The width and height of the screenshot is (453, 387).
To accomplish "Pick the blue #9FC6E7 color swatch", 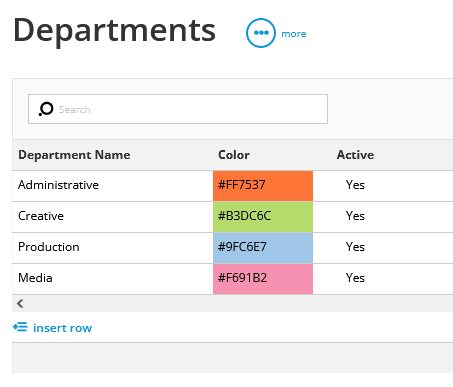I will [x=263, y=248].
